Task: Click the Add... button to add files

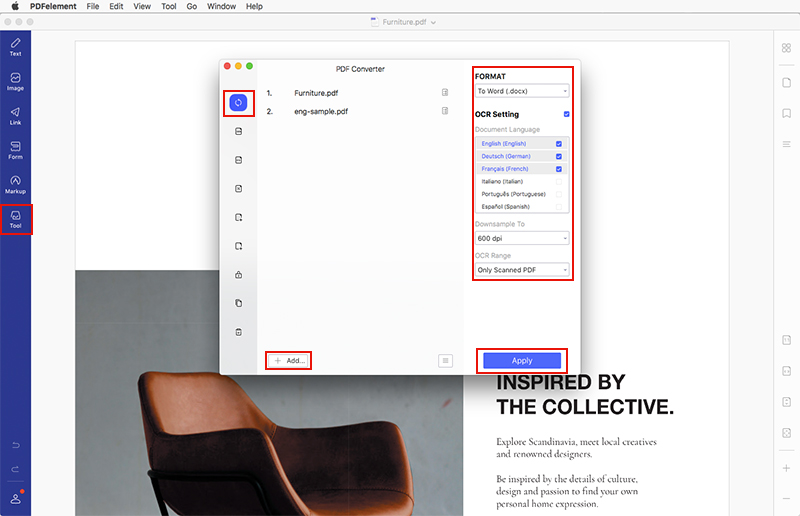Action: click(x=289, y=360)
